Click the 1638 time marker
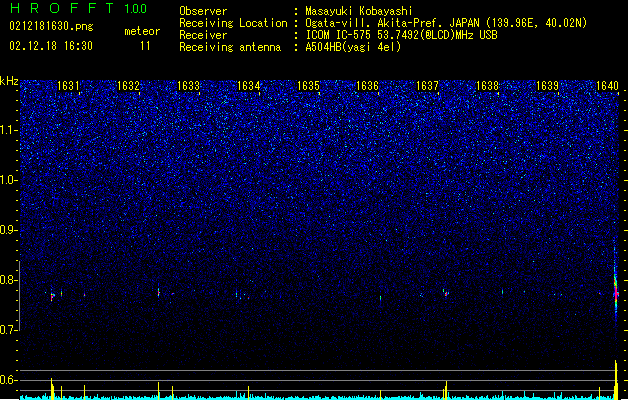The width and height of the screenshot is (629, 400). (487, 86)
